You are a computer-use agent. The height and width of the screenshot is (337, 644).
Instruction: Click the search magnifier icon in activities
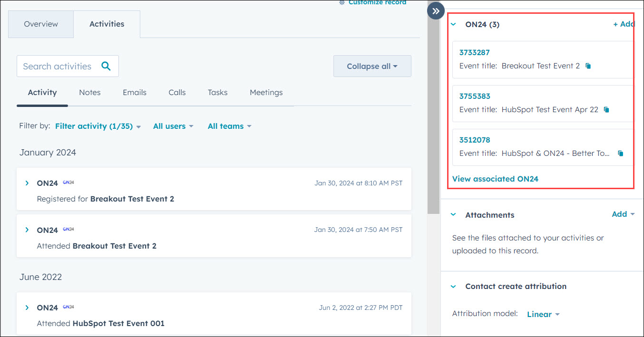pos(106,66)
